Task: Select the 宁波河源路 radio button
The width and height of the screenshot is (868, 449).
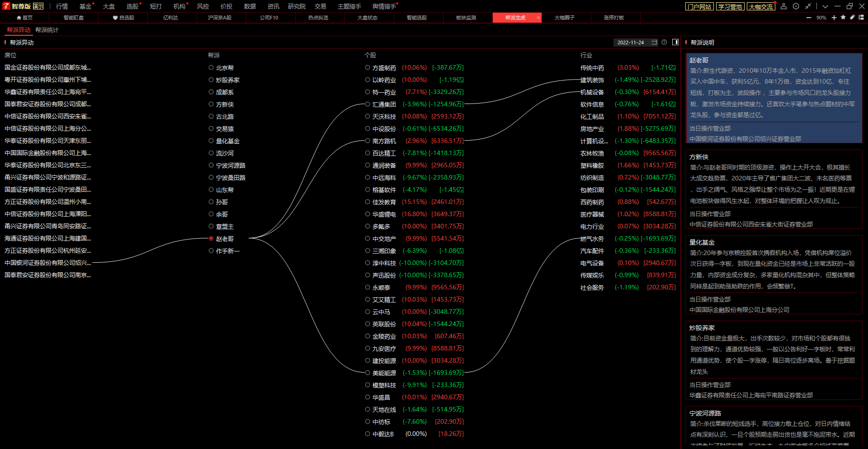Action: coord(211,165)
